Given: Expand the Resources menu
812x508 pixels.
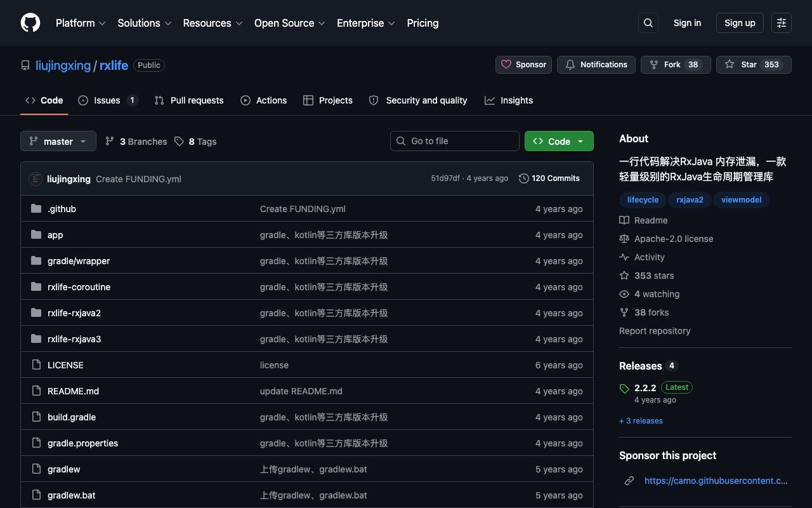Looking at the screenshot, I should tap(213, 23).
